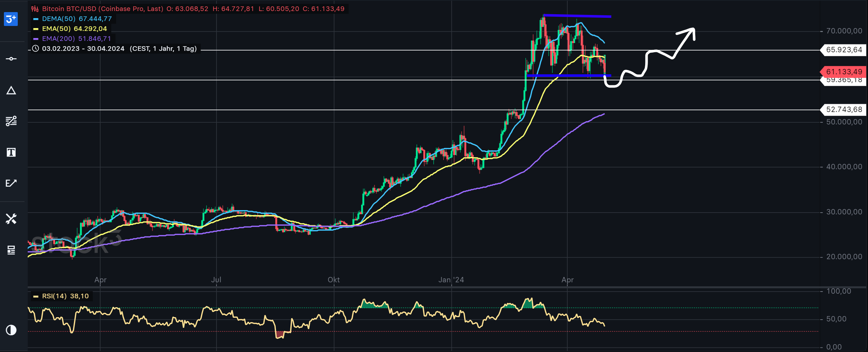This screenshot has width=868, height=352.
Task: Select the triangle shapes tool
Action: [11, 91]
